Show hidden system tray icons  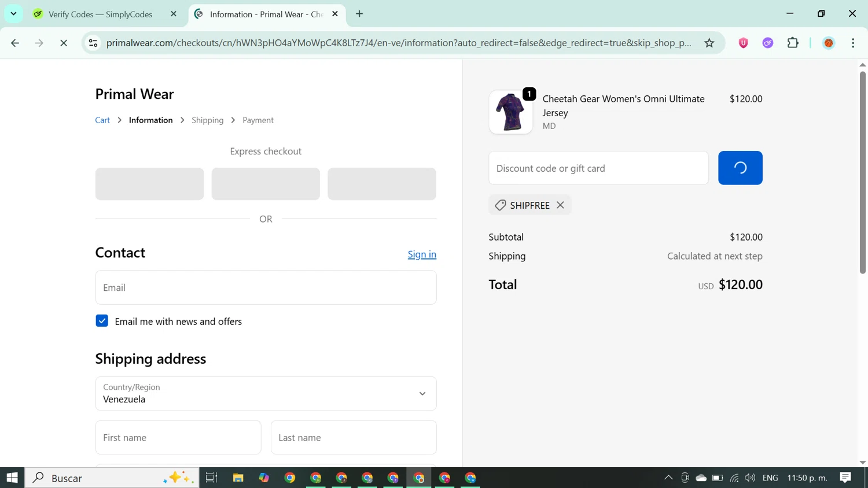668,478
